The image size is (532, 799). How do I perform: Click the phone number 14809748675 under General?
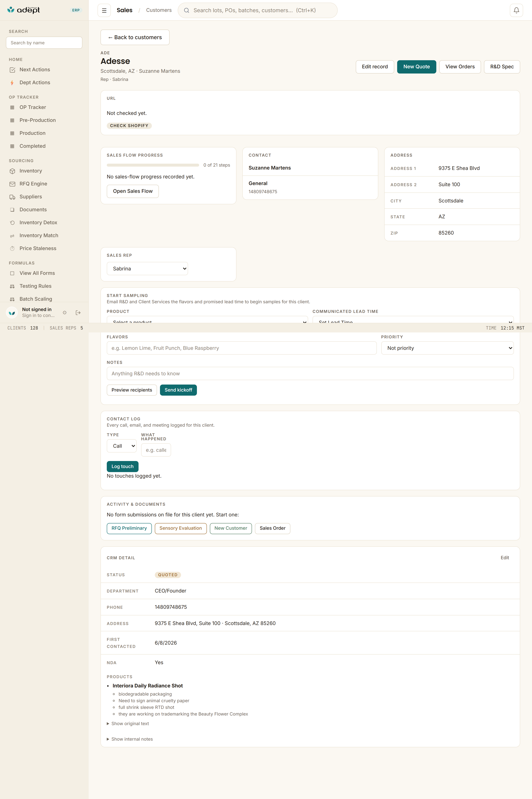click(x=263, y=192)
